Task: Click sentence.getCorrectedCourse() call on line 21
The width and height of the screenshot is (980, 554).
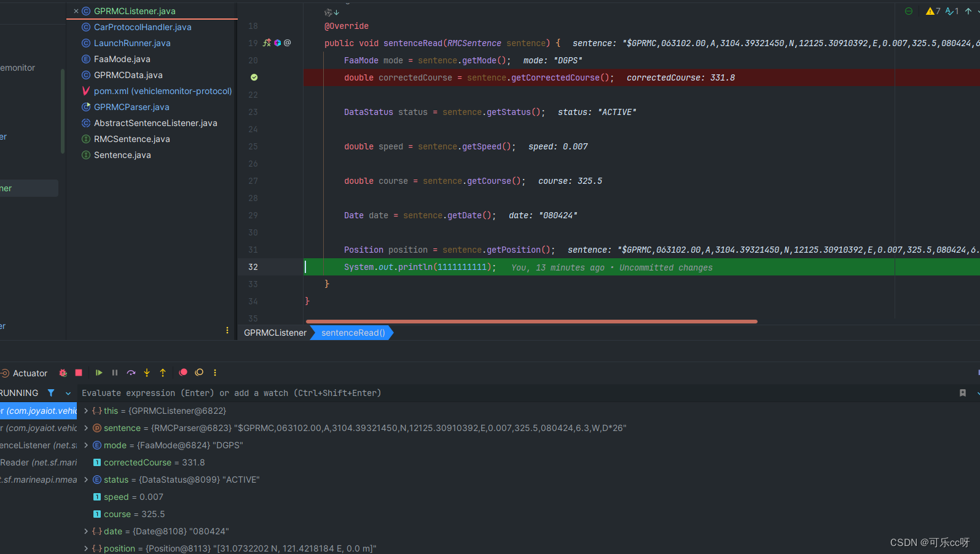Action: [x=538, y=77]
